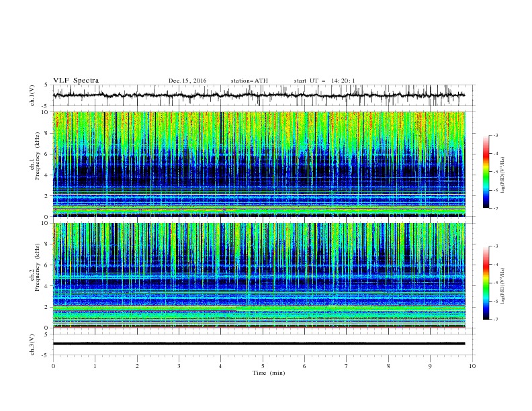Click the ch.1 spectrogram color scale bar
The image size is (532, 411).
pyautogui.click(x=486, y=172)
